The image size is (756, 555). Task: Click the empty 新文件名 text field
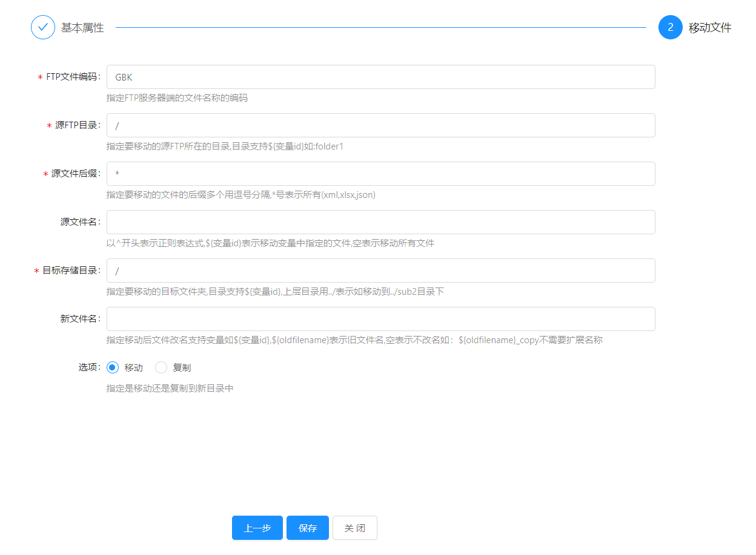(x=380, y=319)
